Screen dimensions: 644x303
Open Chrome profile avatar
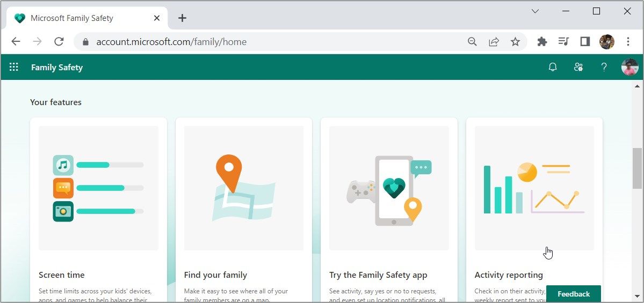[x=606, y=41]
